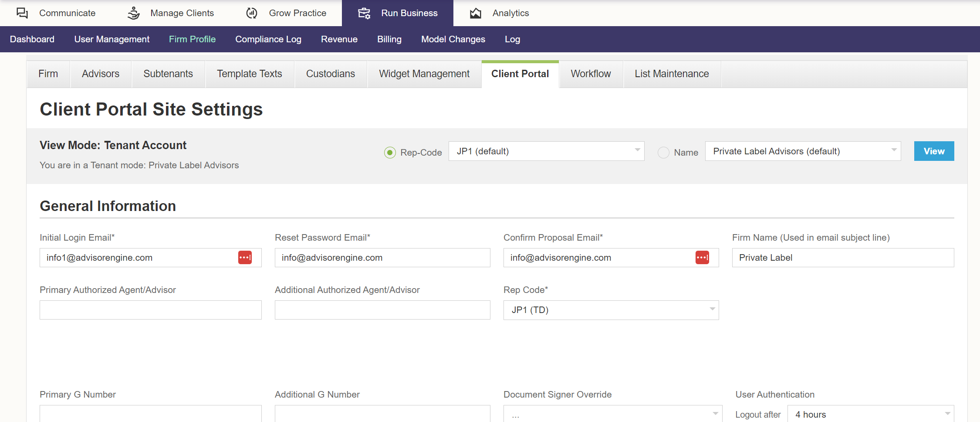Open the Run Business top menu
980x422 pixels.
[398, 13]
